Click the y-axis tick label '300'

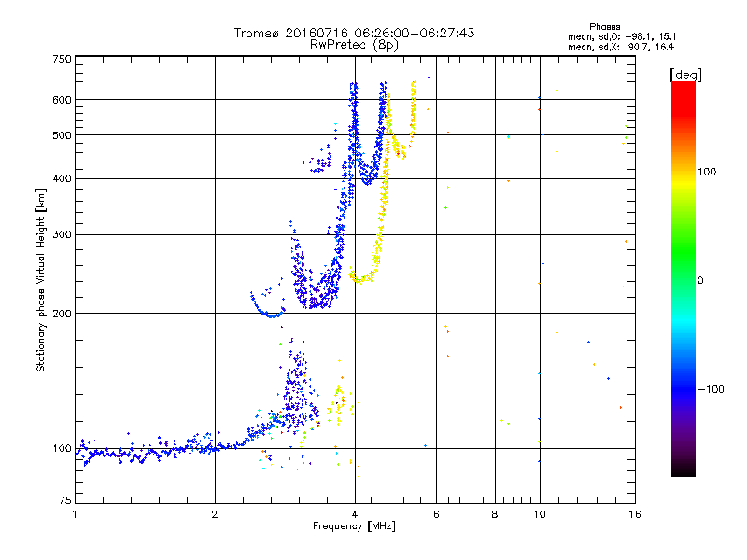coord(62,235)
